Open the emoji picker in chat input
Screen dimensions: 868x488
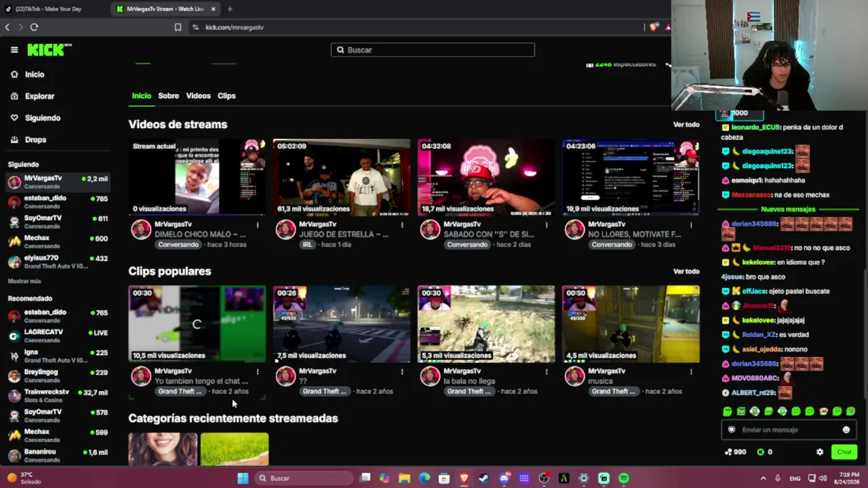846,430
